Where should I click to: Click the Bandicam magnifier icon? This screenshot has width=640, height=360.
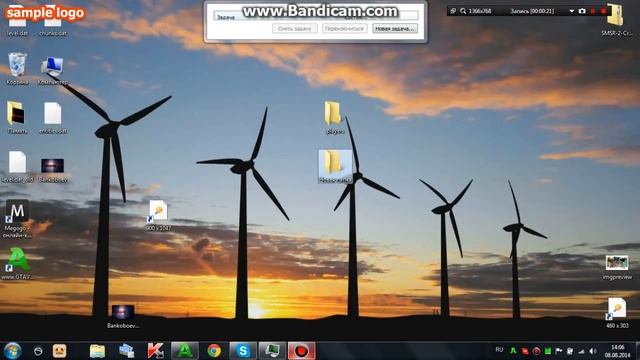(x=463, y=11)
